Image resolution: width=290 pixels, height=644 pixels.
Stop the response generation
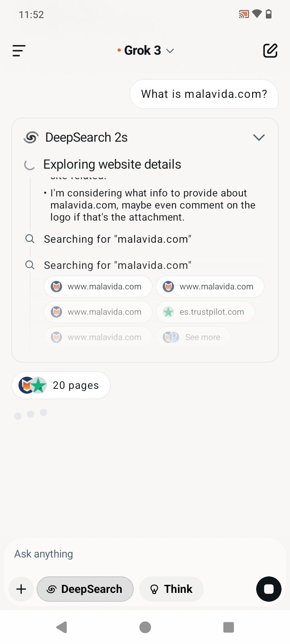point(269,589)
